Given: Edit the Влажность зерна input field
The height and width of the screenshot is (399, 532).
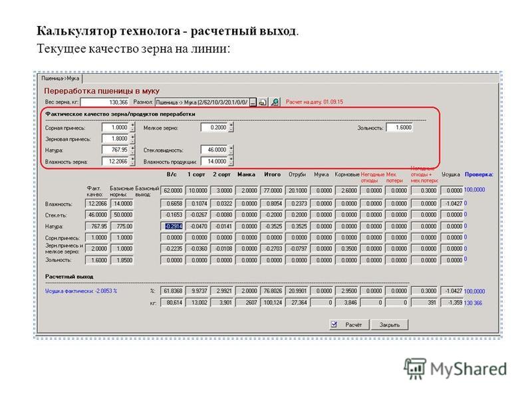Looking at the screenshot, I should [115, 162].
